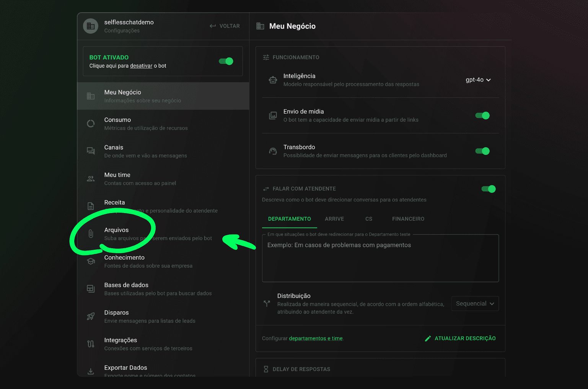Open the Receita section
Image resolution: width=588 pixels, height=389 pixels.
pos(163,206)
